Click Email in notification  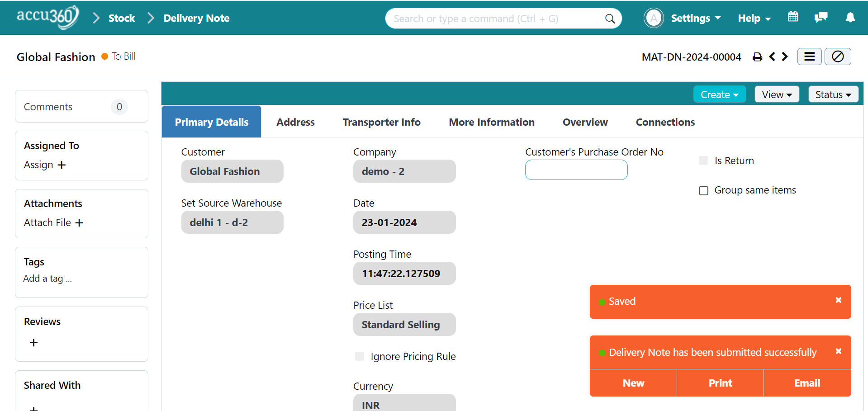coord(807,383)
